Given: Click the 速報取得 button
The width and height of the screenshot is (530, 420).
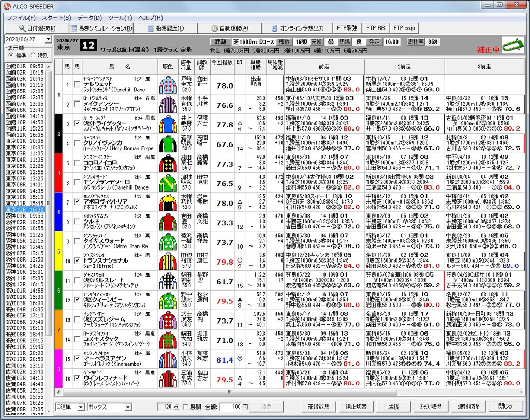Looking at the screenshot, I should (x=468, y=407).
